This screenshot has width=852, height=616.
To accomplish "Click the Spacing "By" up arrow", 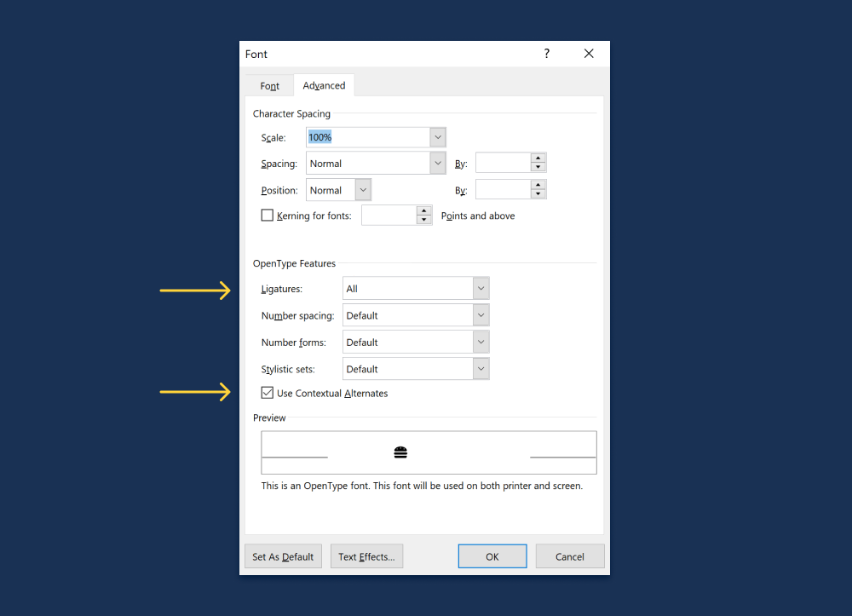I will coord(538,158).
